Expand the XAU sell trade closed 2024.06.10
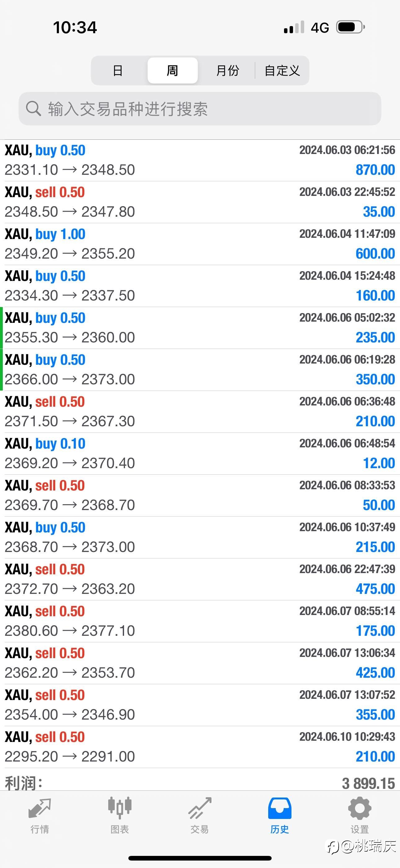Image resolution: width=400 pixels, height=868 pixels. pos(200,747)
